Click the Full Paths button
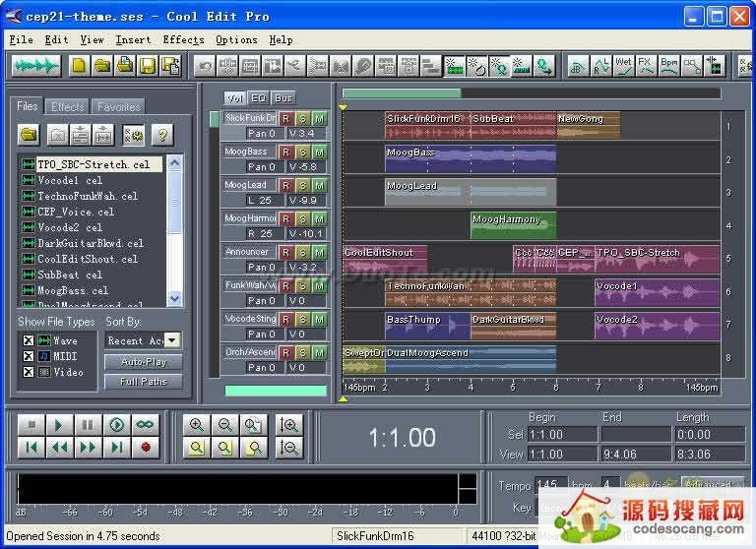 point(144,382)
